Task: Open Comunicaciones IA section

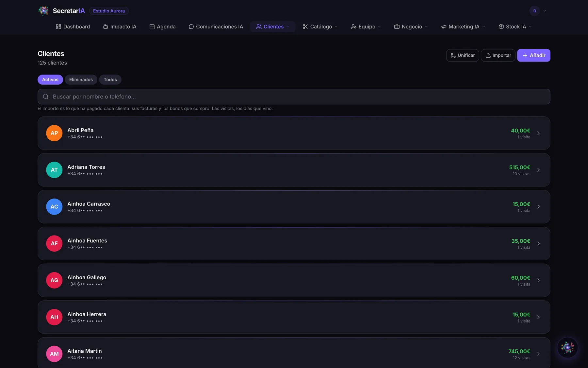Action: (x=216, y=26)
